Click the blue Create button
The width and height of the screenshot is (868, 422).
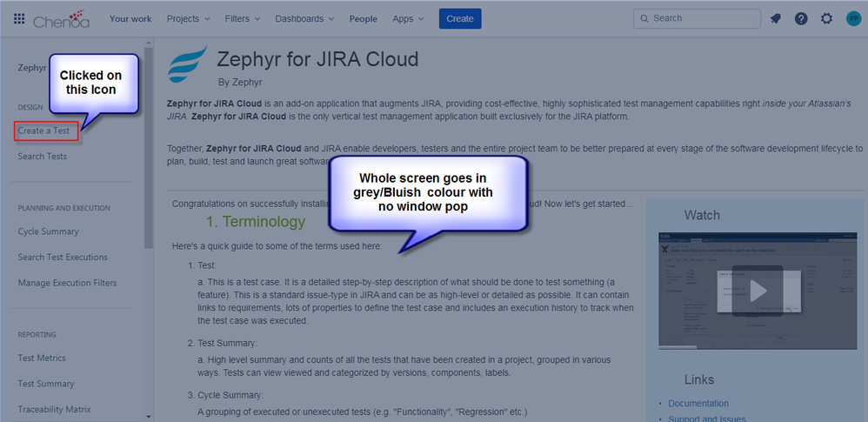(460, 18)
